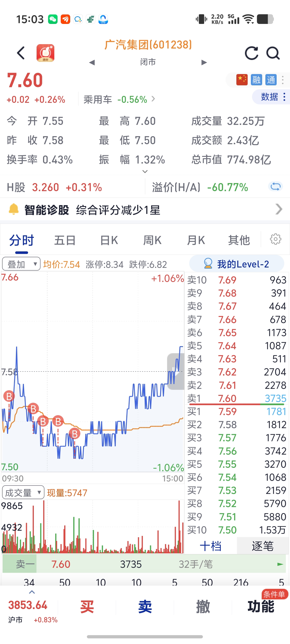Tap the vibrate mode status icon
290x644 pixels.
coord(201,19)
